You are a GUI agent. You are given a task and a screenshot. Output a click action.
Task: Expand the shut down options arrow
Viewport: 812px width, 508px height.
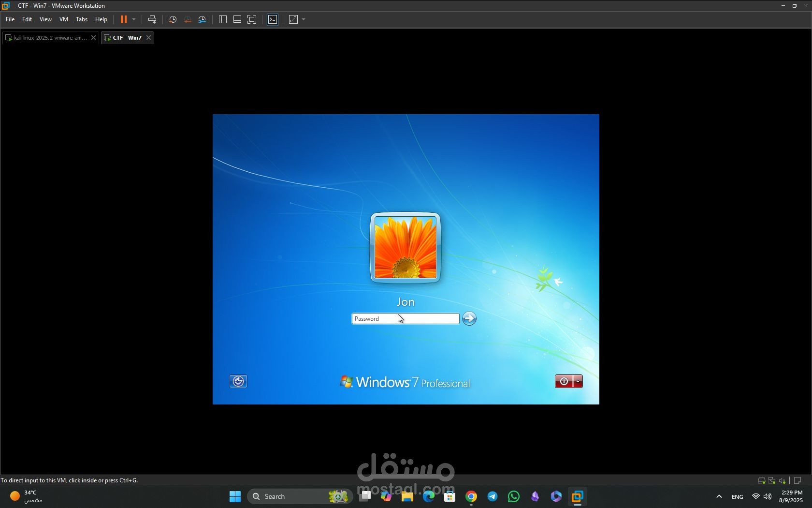pyautogui.click(x=578, y=381)
